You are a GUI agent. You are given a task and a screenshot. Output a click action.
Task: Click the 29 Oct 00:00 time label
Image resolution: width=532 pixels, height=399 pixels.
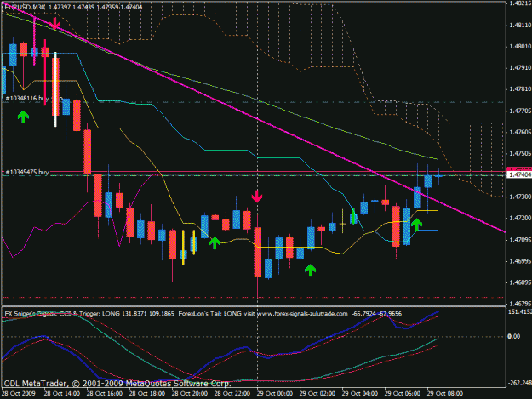pos(275,394)
